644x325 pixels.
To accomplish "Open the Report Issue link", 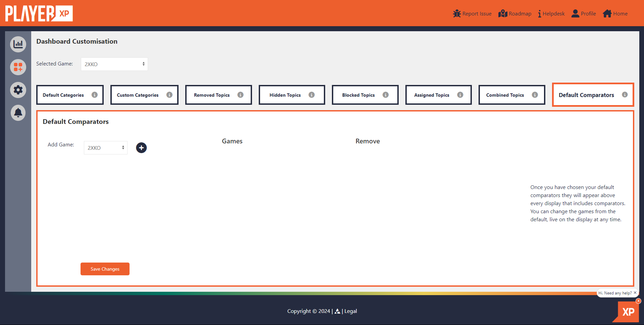I will coord(472,13).
